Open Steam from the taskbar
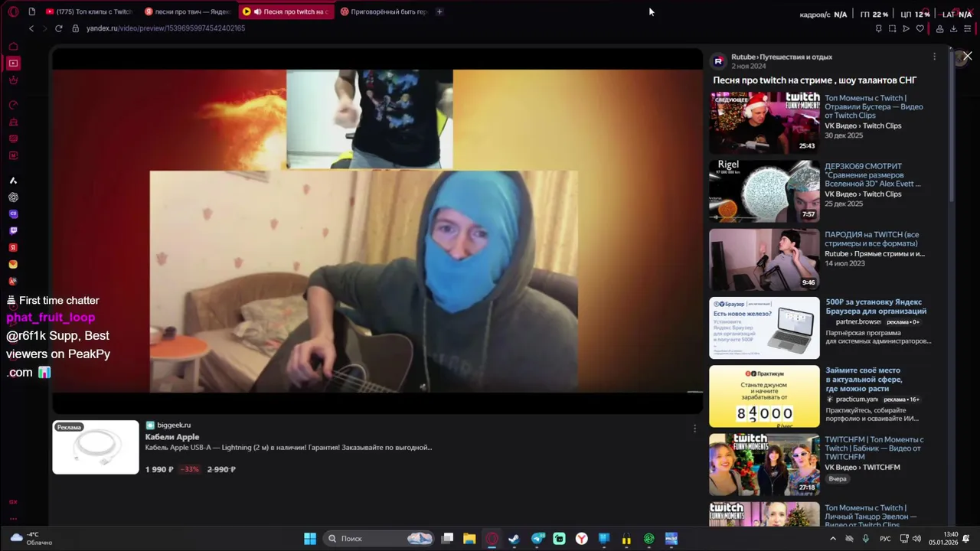This screenshot has height=551, width=980. (514, 539)
